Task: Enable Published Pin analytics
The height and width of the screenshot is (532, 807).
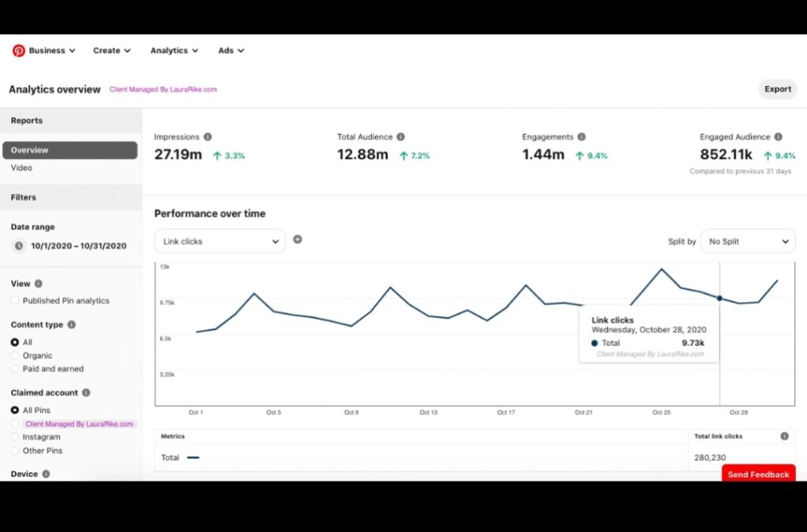Action: [14, 300]
